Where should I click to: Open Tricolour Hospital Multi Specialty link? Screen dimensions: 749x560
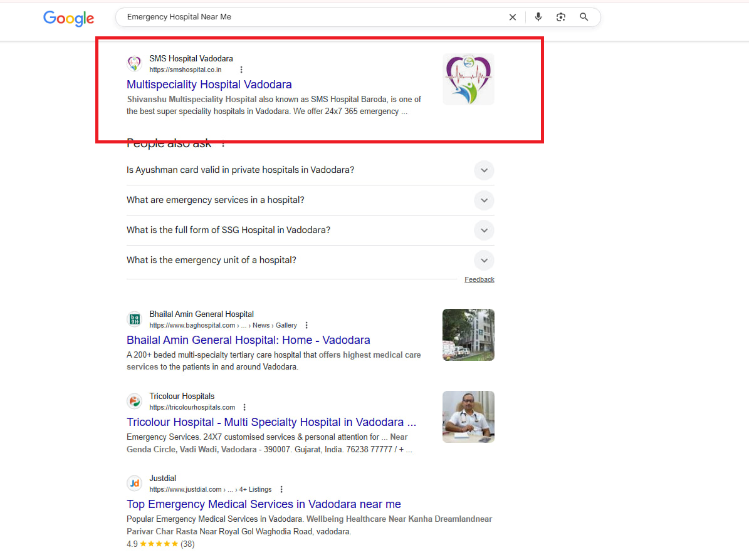click(x=271, y=422)
